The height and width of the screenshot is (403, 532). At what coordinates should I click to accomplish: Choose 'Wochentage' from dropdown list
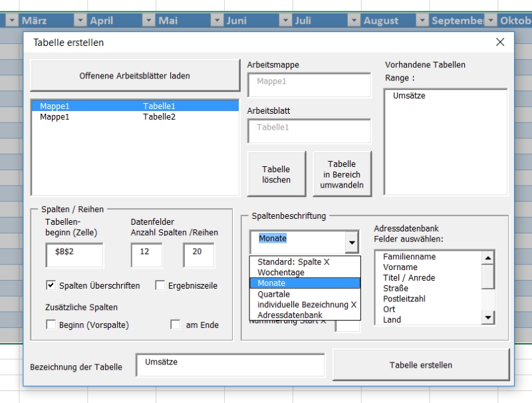tap(281, 273)
